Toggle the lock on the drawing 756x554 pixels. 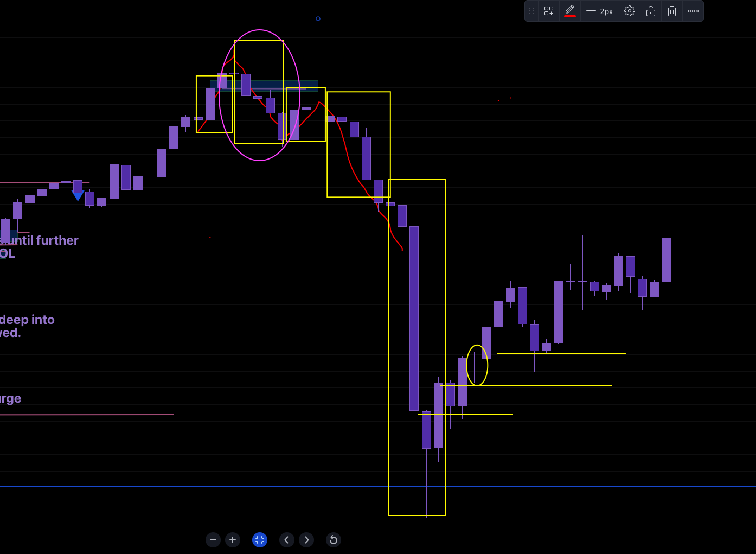pos(650,11)
